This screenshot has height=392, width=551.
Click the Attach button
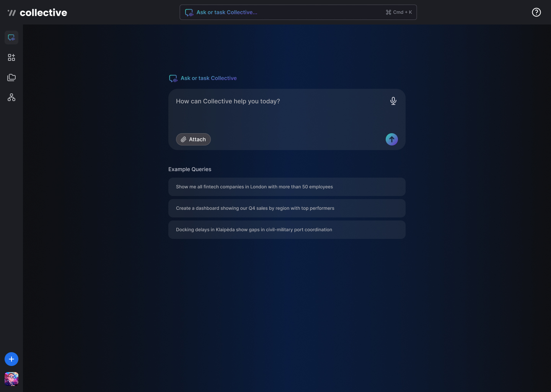click(x=193, y=139)
